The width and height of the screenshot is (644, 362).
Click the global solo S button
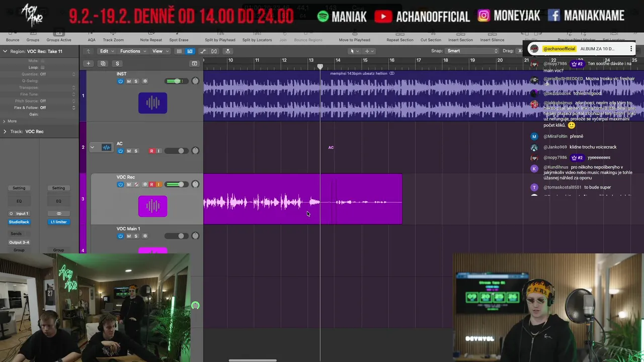point(117,63)
